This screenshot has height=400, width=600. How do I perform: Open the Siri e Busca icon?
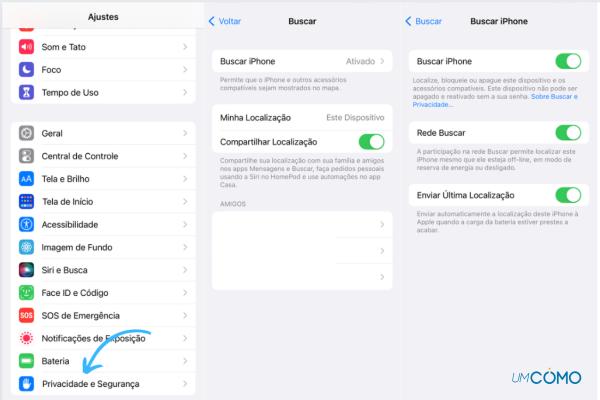click(26, 270)
